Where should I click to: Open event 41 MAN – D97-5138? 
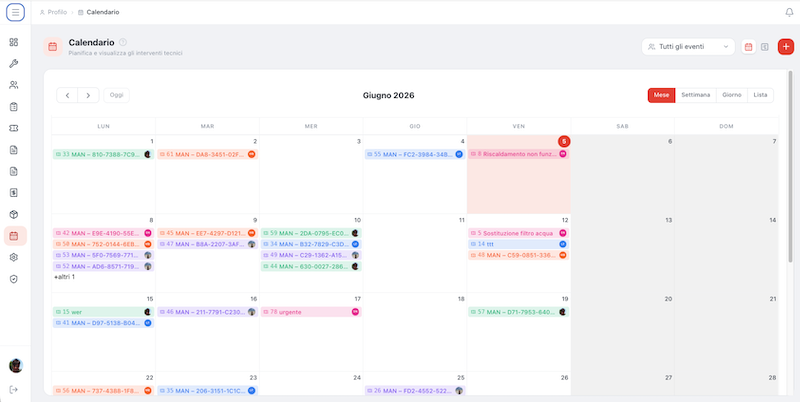point(104,323)
